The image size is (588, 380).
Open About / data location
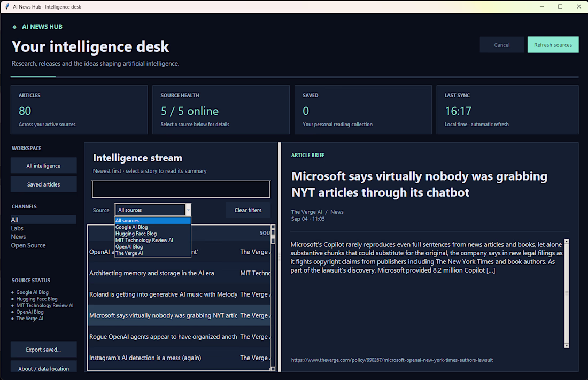coord(43,367)
